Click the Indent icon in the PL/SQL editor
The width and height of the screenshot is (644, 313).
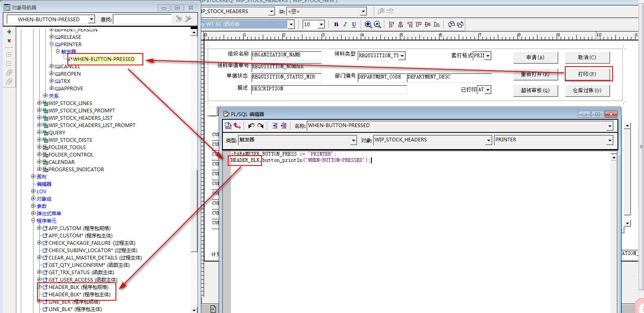(275, 125)
